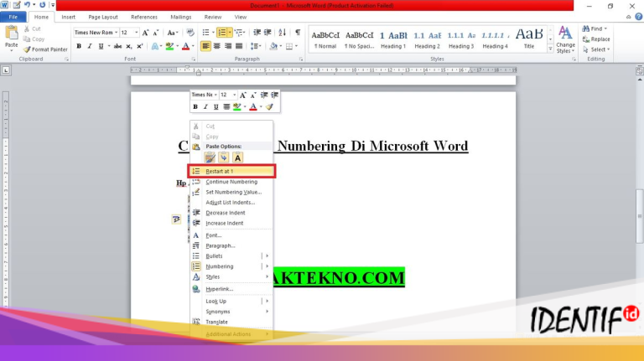Image resolution: width=644 pixels, height=361 pixels.
Task: Click ribbon Decrease Indent icon
Action: [x=257, y=33]
